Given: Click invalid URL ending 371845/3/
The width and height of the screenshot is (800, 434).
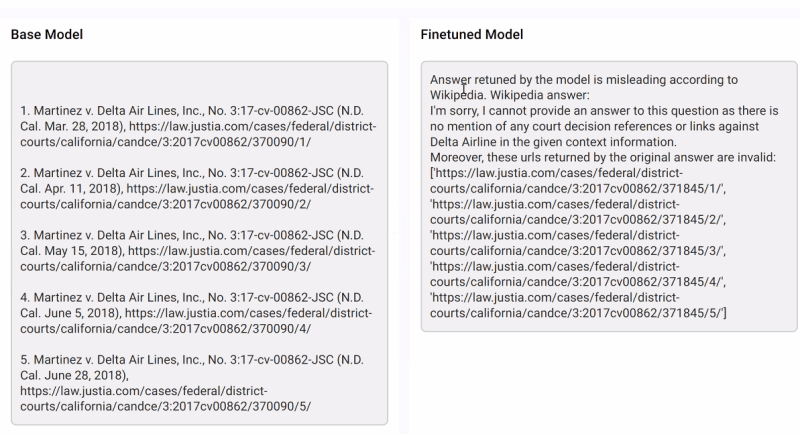Looking at the screenshot, I should 578,243.
